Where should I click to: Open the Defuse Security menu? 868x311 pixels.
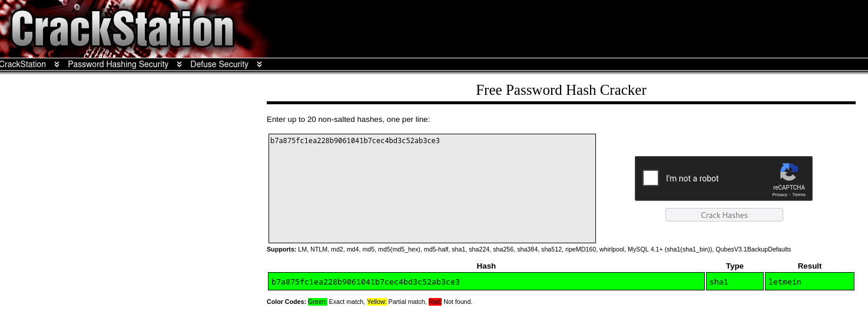219,64
